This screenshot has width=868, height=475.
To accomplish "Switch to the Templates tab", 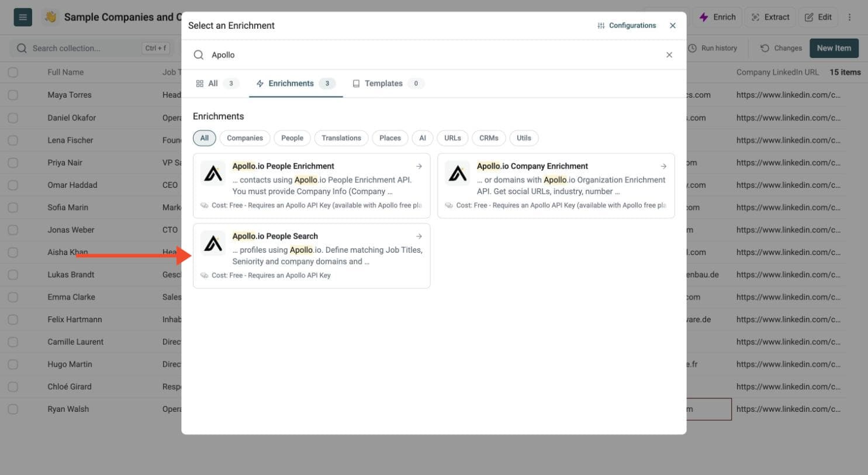I will [x=388, y=84].
